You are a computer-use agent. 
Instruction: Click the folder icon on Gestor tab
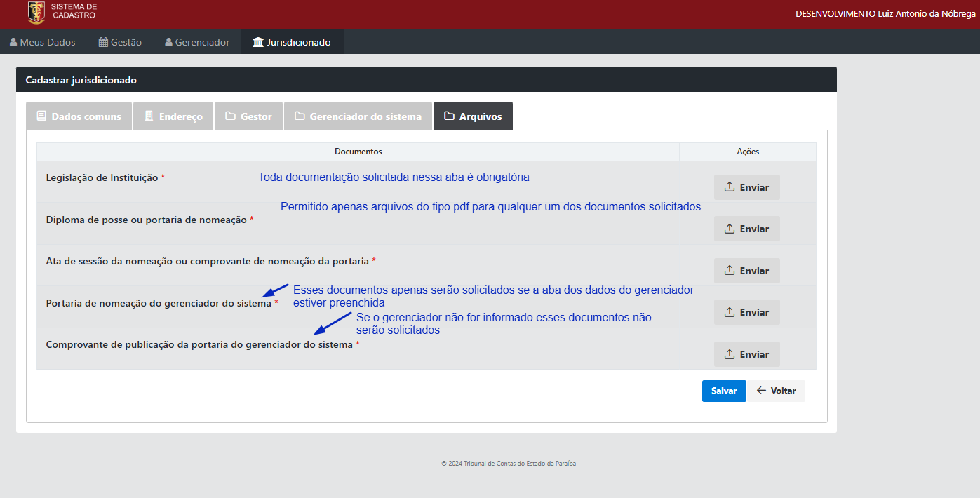230,116
